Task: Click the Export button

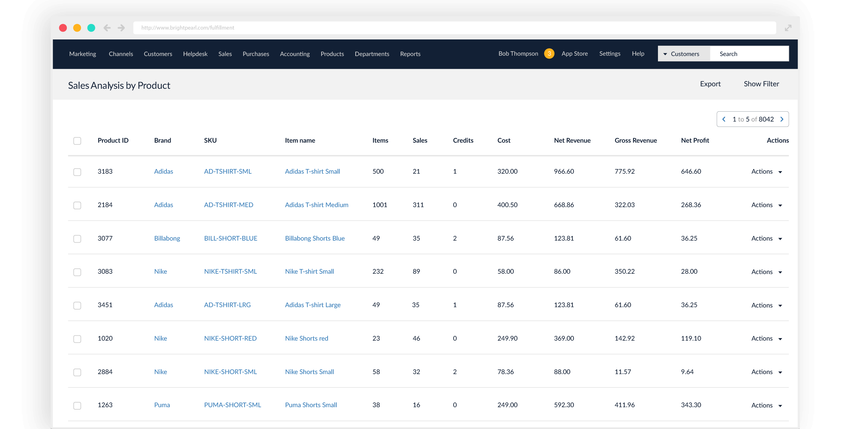Action: click(711, 84)
